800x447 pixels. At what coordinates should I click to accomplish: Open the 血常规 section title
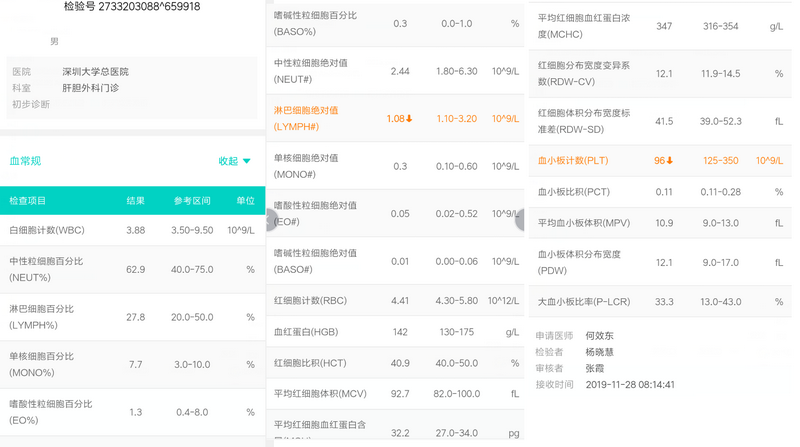click(x=25, y=161)
